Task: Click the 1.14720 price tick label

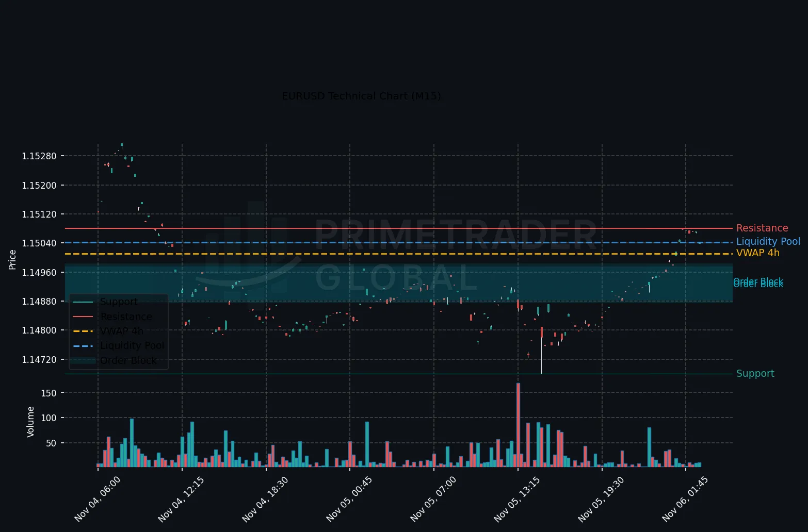Action: 39,359
